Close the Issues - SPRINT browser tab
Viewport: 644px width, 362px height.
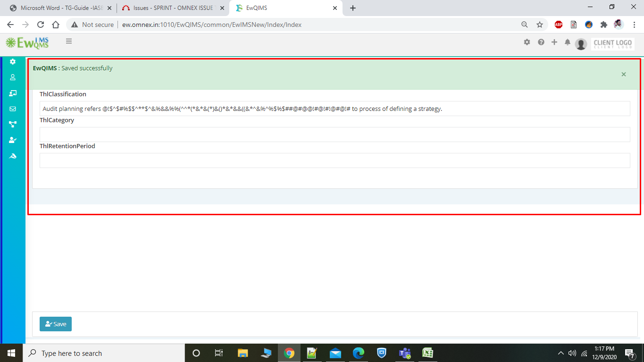point(222,8)
